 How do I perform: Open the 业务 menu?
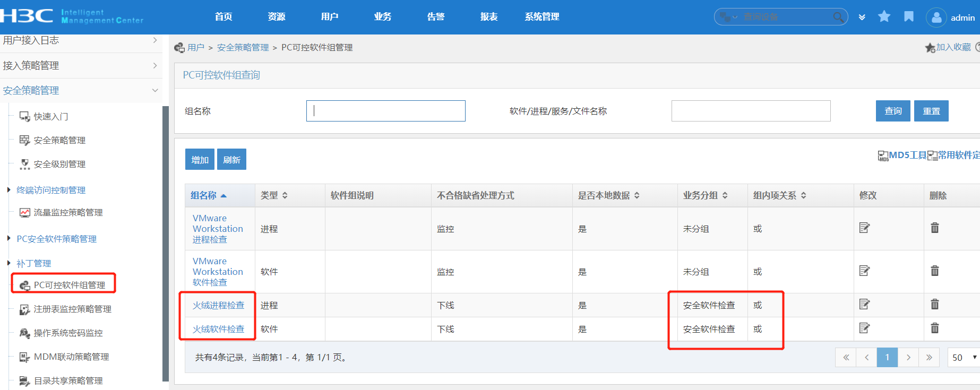[x=383, y=16]
